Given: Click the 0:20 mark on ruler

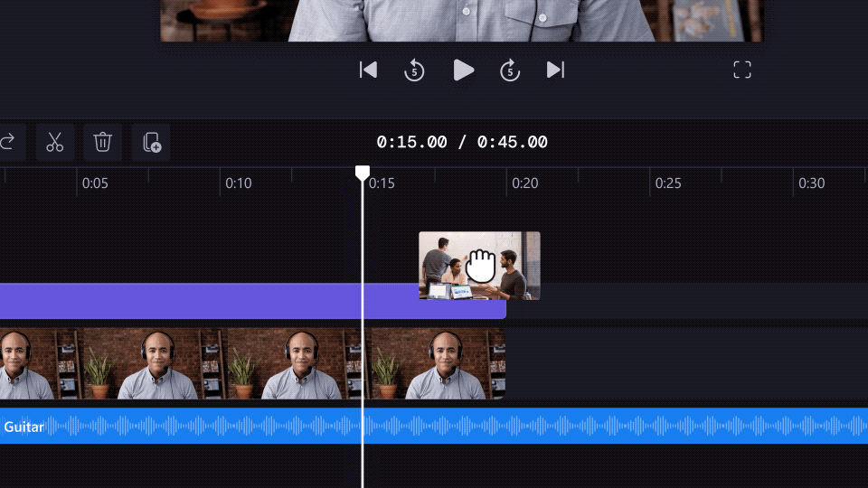Looking at the screenshot, I should pyautogui.click(x=524, y=183).
